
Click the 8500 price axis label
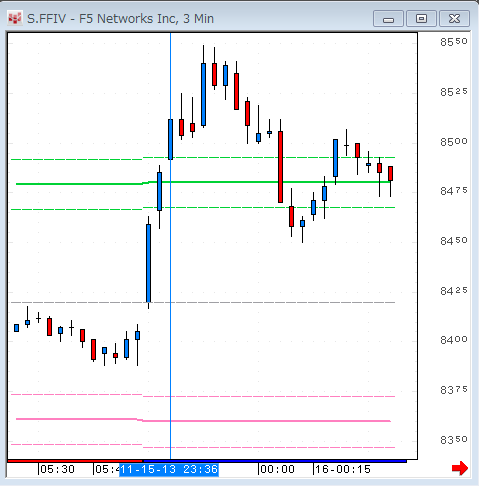[454, 142]
